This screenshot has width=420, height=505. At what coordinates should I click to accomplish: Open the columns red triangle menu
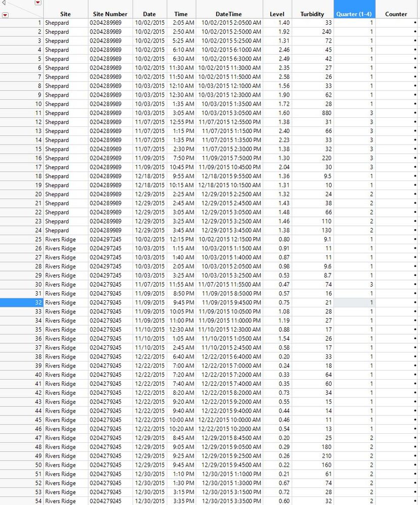pos(38,3)
